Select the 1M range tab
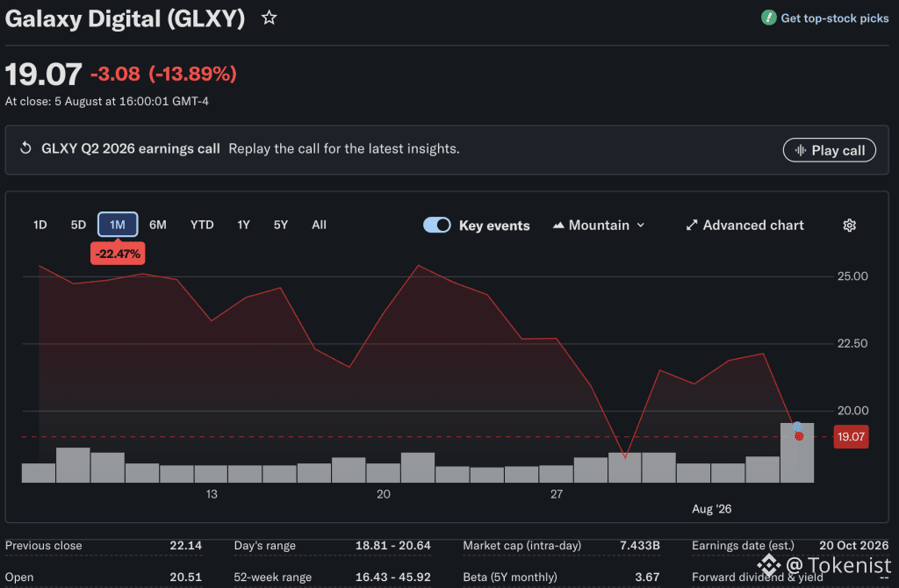899x588 pixels. 118,224
